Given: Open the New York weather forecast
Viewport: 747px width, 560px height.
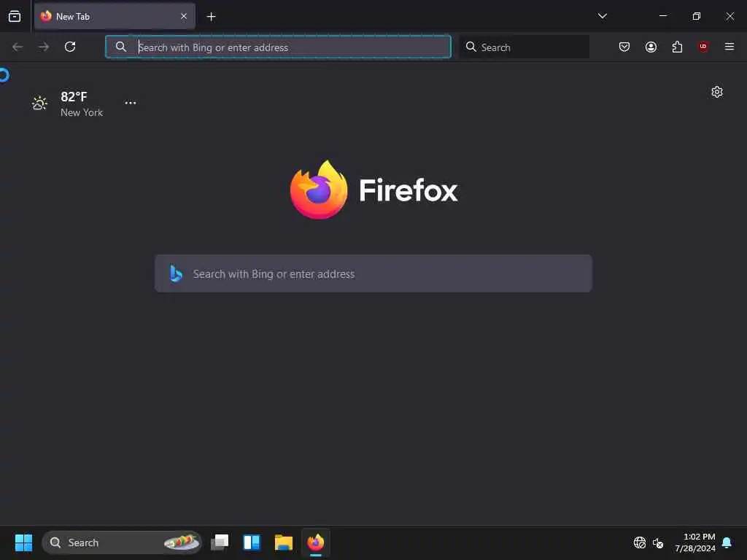Looking at the screenshot, I should [x=67, y=104].
